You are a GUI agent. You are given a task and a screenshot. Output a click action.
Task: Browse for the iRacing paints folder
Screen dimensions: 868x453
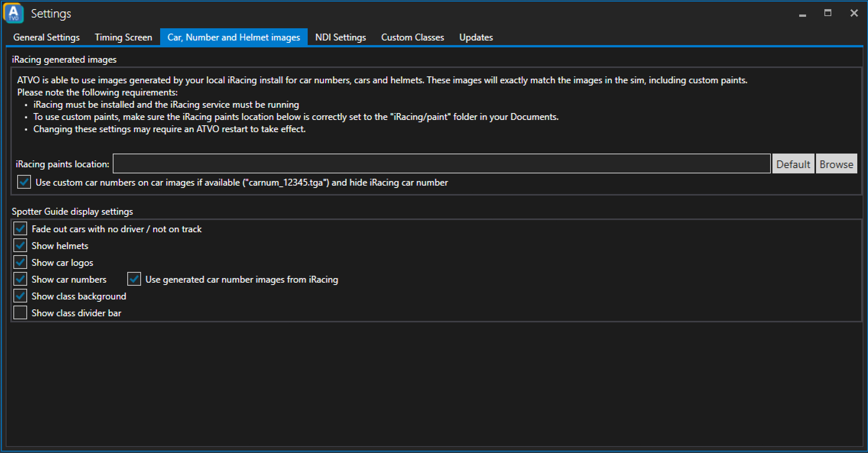click(836, 164)
